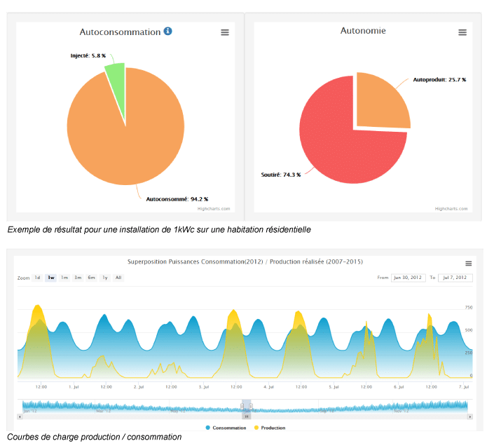Click the Highcharts.com link under Autonomie

[450, 208]
